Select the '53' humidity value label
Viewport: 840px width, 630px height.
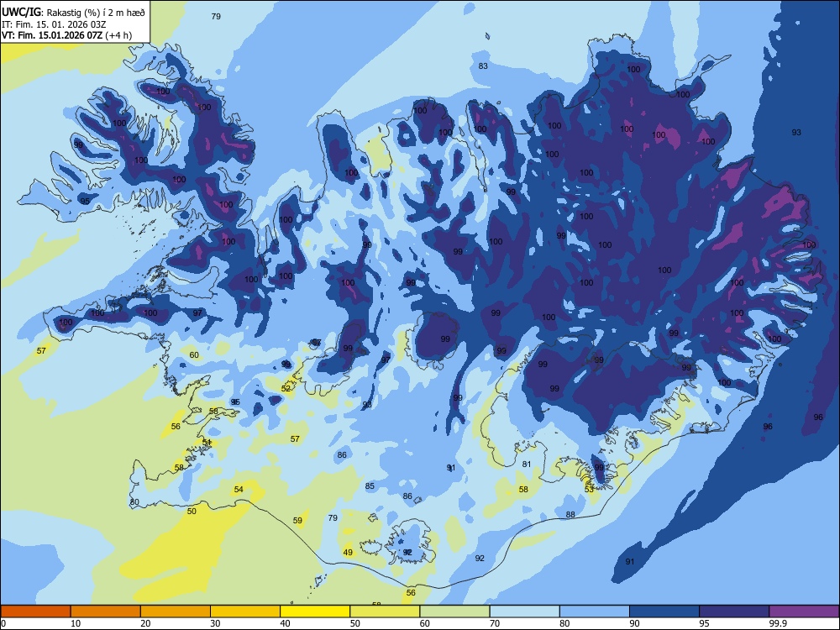[x=590, y=489]
